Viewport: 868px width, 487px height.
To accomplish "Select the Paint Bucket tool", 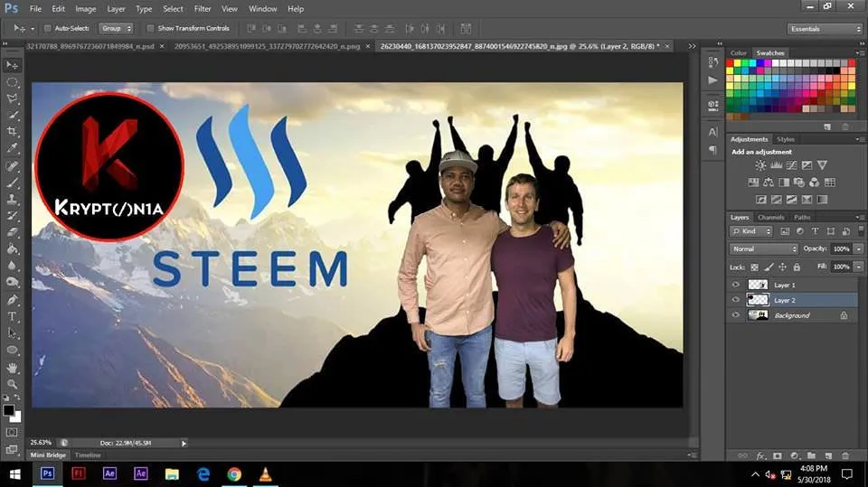I will pos(12,249).
